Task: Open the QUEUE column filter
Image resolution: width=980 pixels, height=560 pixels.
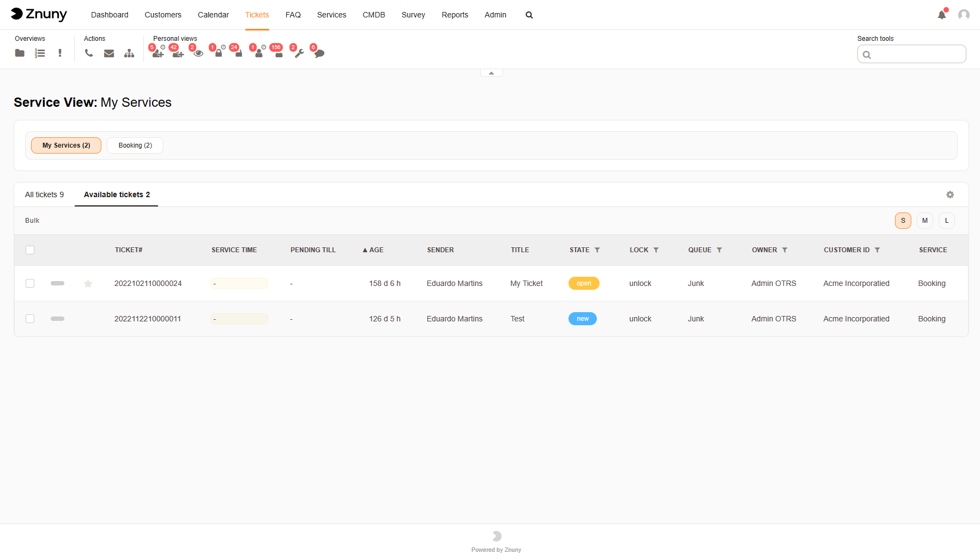Action: pyautogui.click(x=719, y=250)
